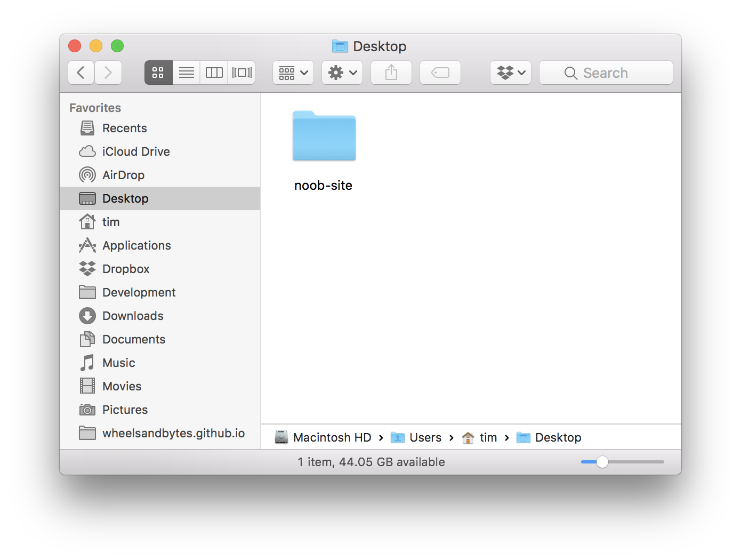
Task: Click the Edit Tags icon
Action: [x=440, y=73]
